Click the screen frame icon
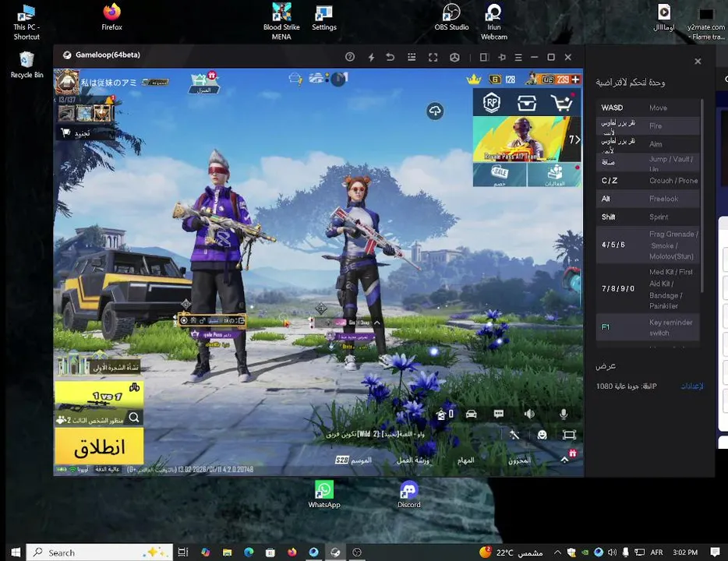This screenshot has width=728, height=561. click(569, 435)
